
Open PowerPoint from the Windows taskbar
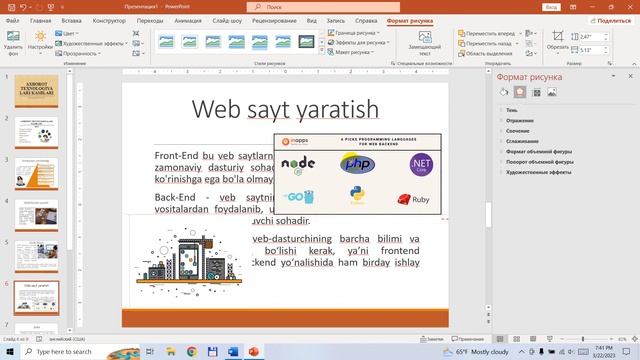click(x=253, y=351)
